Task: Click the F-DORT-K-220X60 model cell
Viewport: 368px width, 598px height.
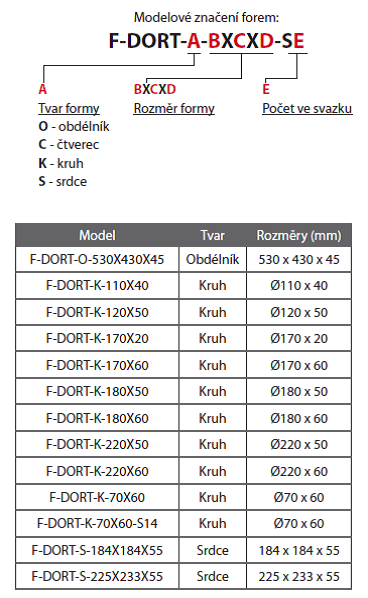Action: click(x=97, y=471)
